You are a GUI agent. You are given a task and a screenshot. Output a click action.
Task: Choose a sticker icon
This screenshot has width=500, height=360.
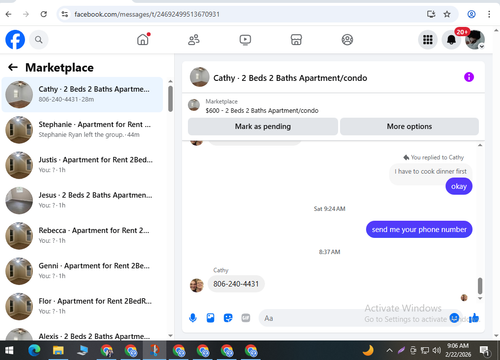click(x=228, y=318)
